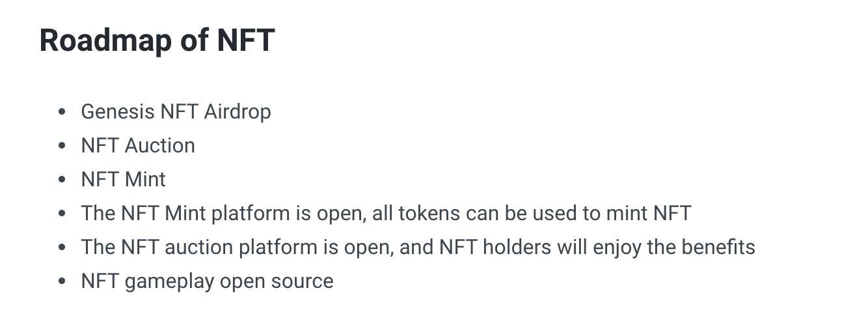Click the 'Roadmap of NFT' heading

click(x=157, y=40)
